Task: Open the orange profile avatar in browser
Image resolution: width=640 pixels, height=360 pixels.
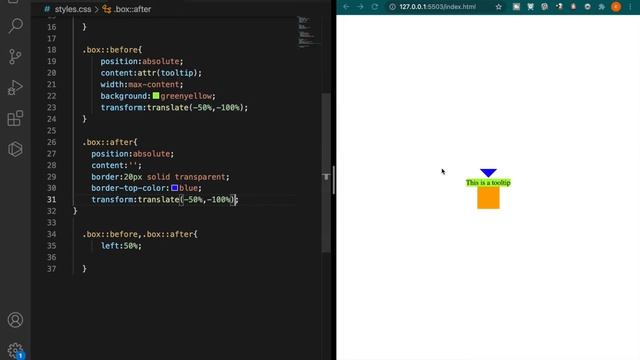Action: 616,7
